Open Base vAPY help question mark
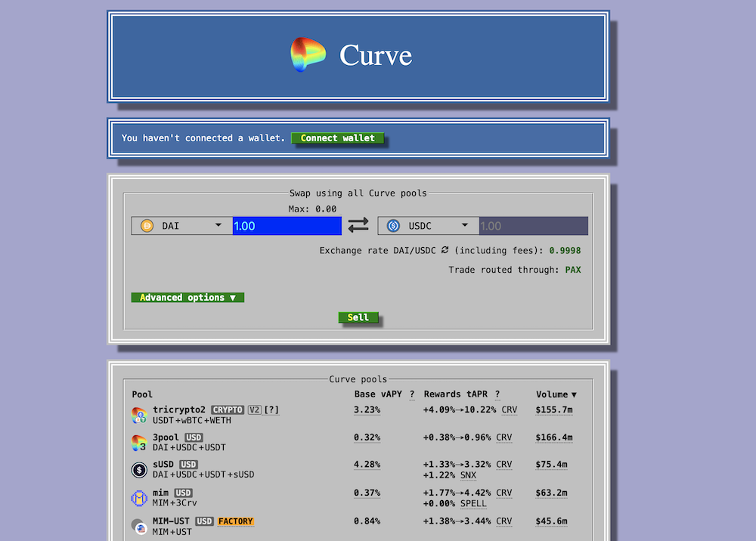 [412, 394]
